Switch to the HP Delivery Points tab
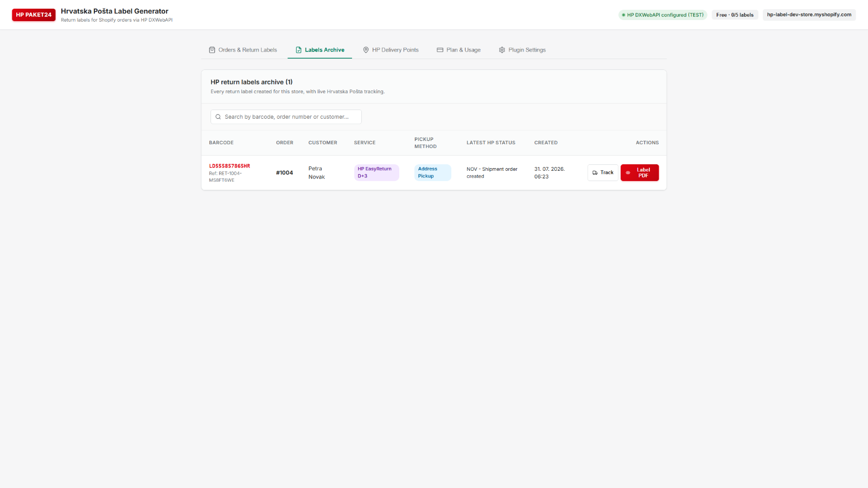This screenshot has height=488, width=868. [391, 50]
